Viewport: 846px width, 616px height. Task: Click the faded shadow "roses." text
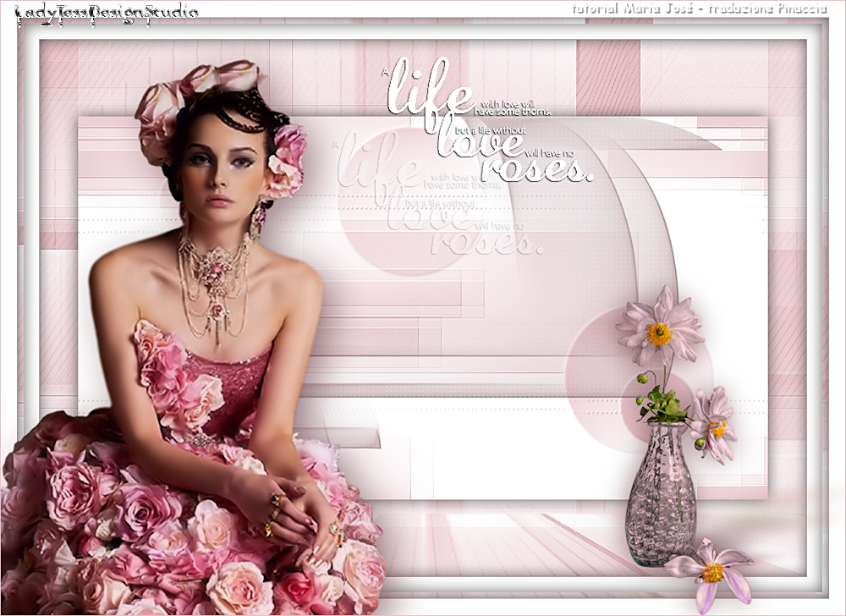[x=485, y=245]
